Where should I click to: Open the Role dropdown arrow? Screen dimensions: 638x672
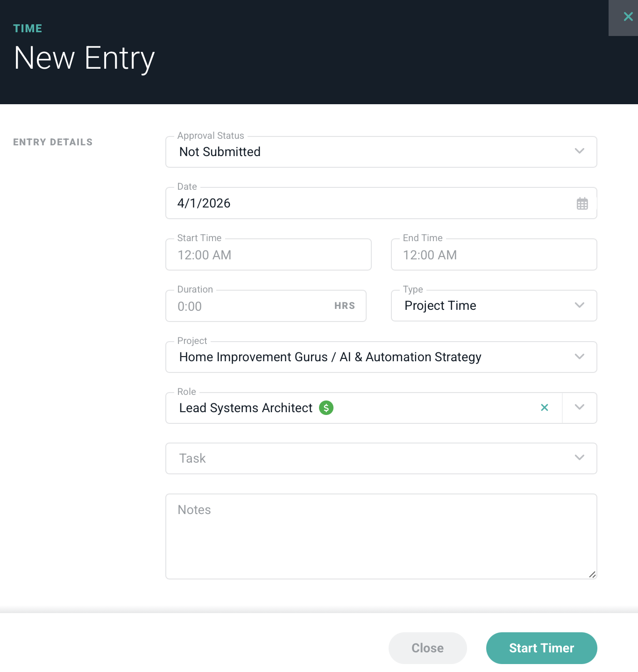[579, 408]
